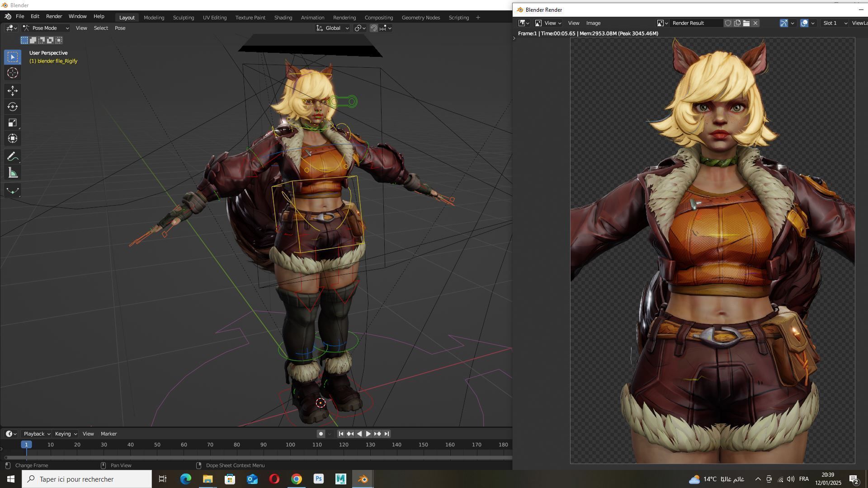Unlink the Render Result image
The width and height of the screenshot is (868, 488).
[x=755, y=23]
